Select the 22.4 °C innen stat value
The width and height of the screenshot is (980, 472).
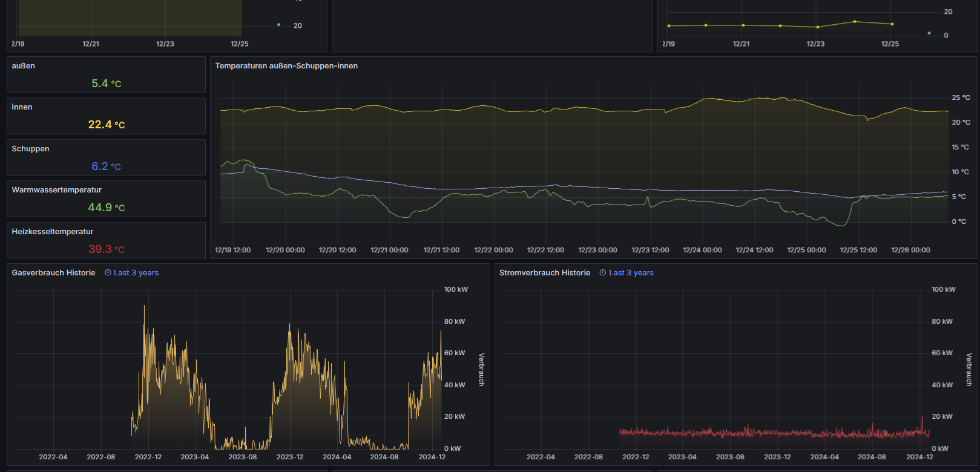(107, 125)
